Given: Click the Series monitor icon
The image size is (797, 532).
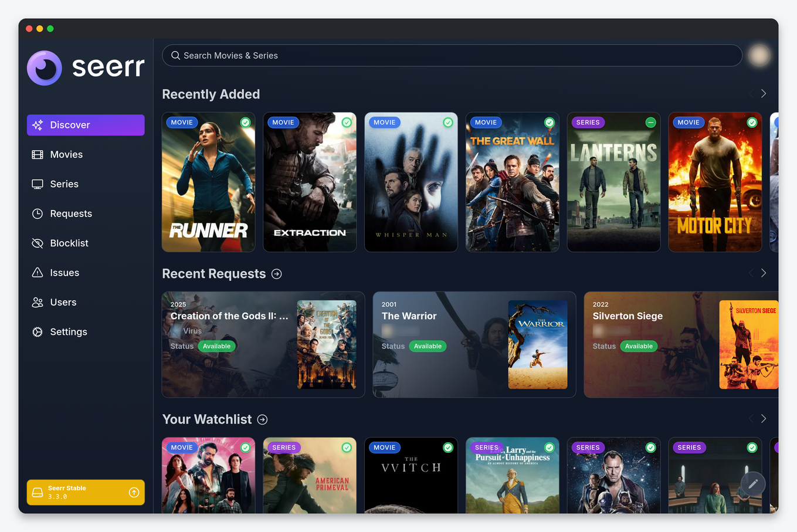Looking at the screenshot, I should (38, 184).
